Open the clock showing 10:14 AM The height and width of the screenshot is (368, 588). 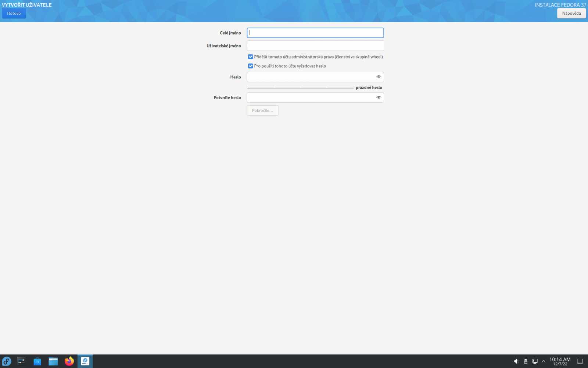560,361
